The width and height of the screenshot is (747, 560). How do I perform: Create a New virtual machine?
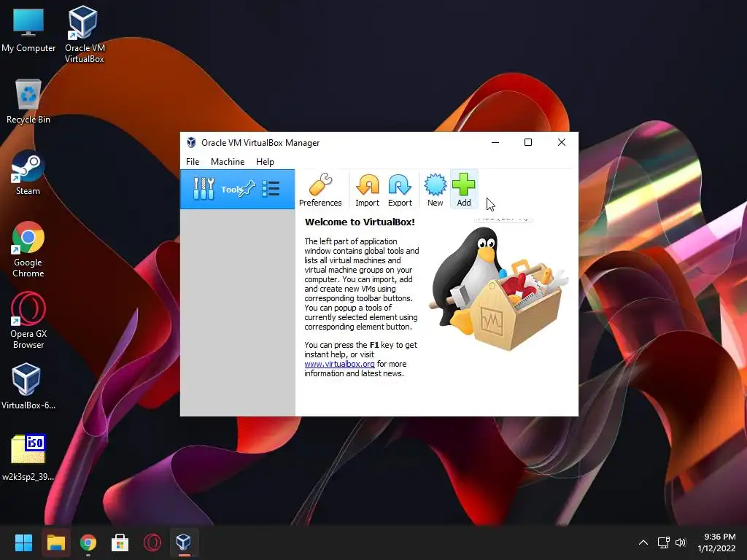pyautogui.click(x=435, y=190)
